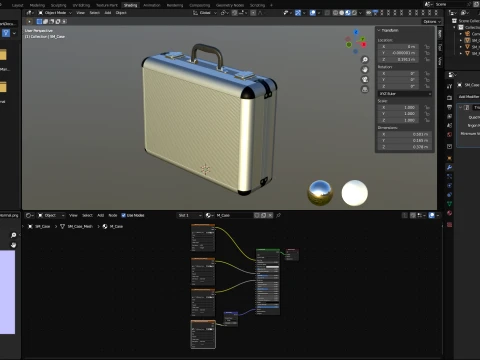Click M_Case breadcrumb in node editor

(x=116, y=226)
